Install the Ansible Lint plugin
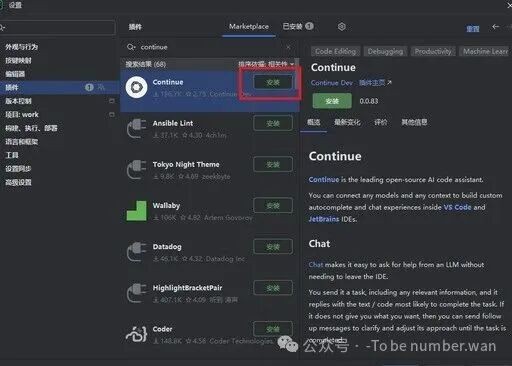 coord(273,123)
